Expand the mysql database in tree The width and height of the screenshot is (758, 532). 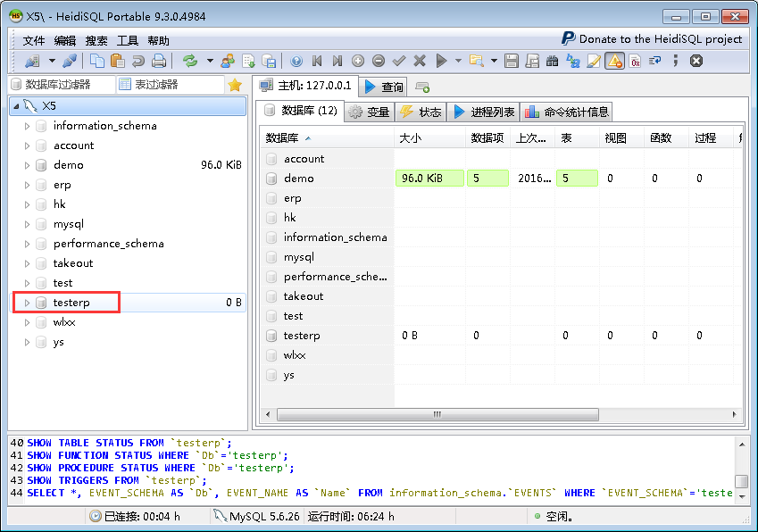pyautogui.click(x=27, y=224)
